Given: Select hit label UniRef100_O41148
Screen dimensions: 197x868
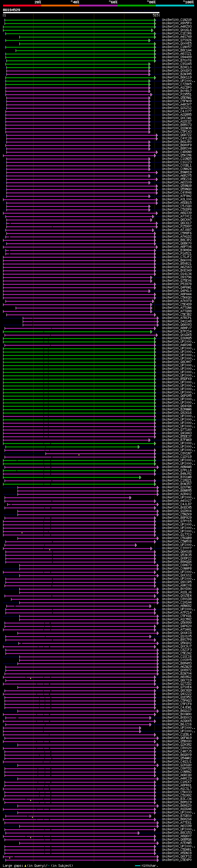Looking at the screenshot, I should coord(177,321).
